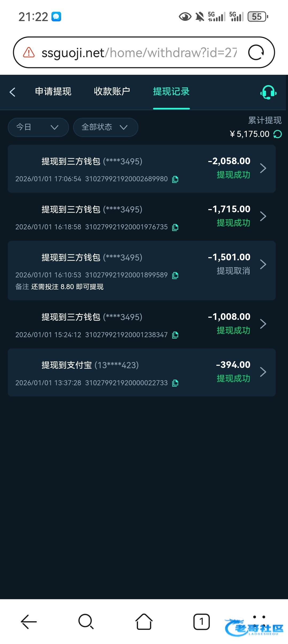Expand the -2,058.00 withdrawal details
This screenshot has width=288, height=644.
coord(263,168)
